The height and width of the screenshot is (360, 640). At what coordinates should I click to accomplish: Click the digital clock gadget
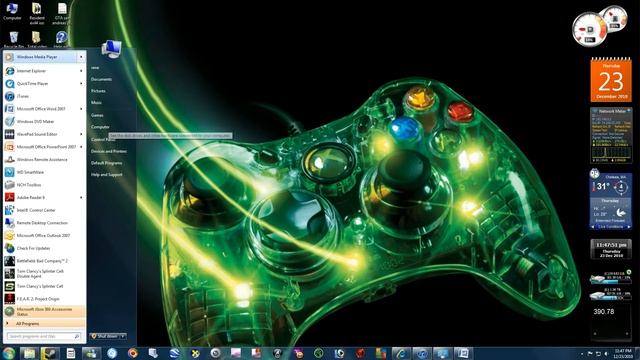tap(611, 249)
